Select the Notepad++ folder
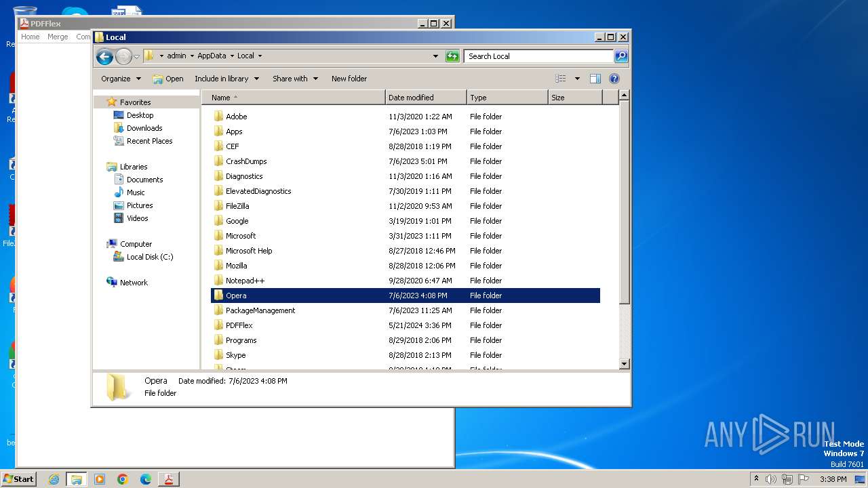Screen dimensions: 868x488 click(x=245, y=281)
